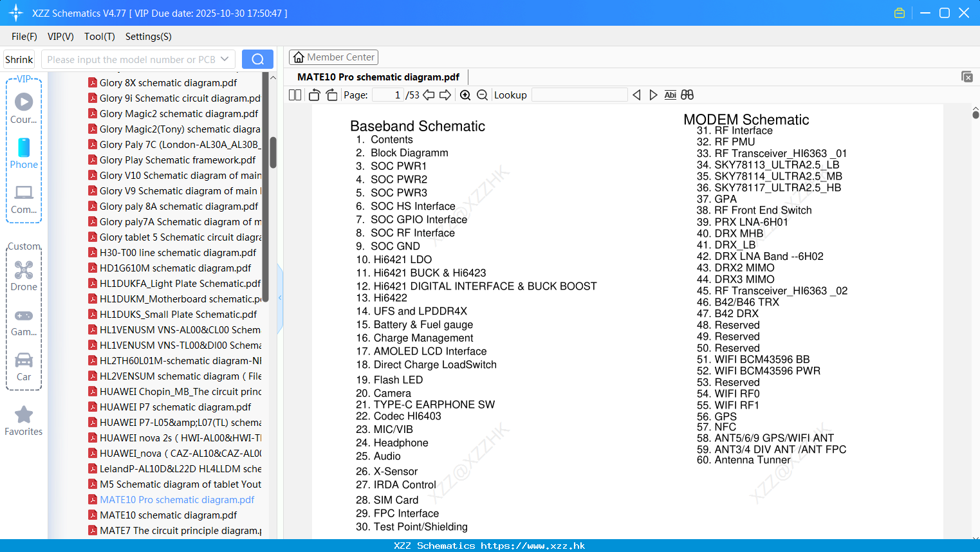The width and height of the screenshot is (980, 552).
Task: Open Glory 8X schematic diagram.pdf
Action: [x=169, y=82]
